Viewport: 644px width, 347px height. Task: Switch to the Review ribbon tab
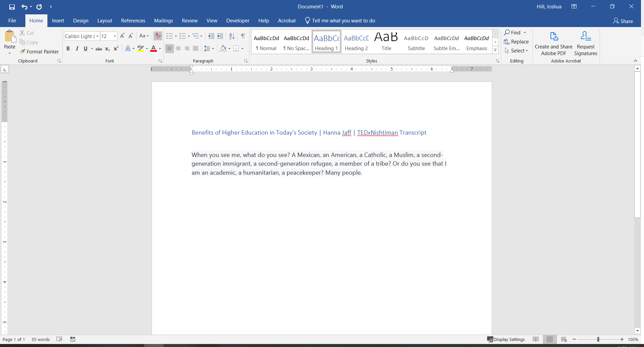[x=190, y=20]
